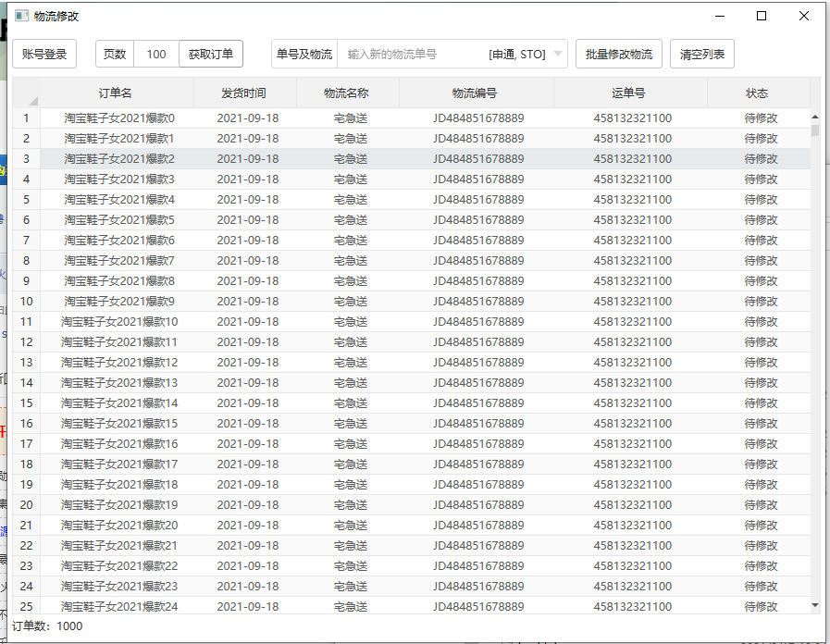Click the scrollbar down arrow

(814, 606)
